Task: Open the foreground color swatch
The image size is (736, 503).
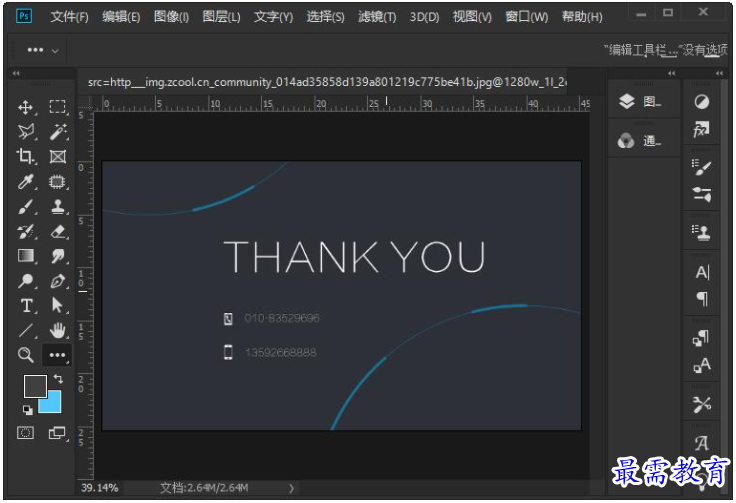Action: pyautogui.click(x=35, y=386)
